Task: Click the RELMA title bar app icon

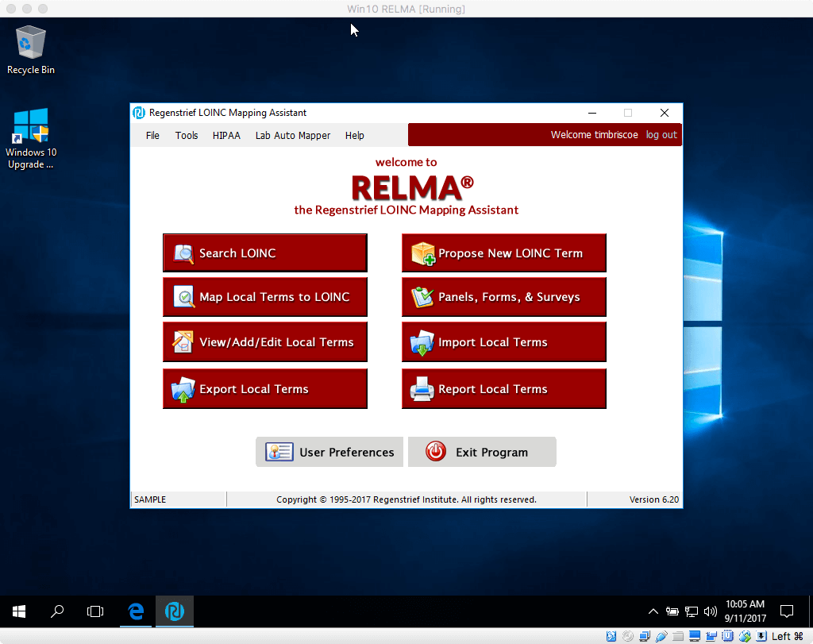Action: click(139, 113)
